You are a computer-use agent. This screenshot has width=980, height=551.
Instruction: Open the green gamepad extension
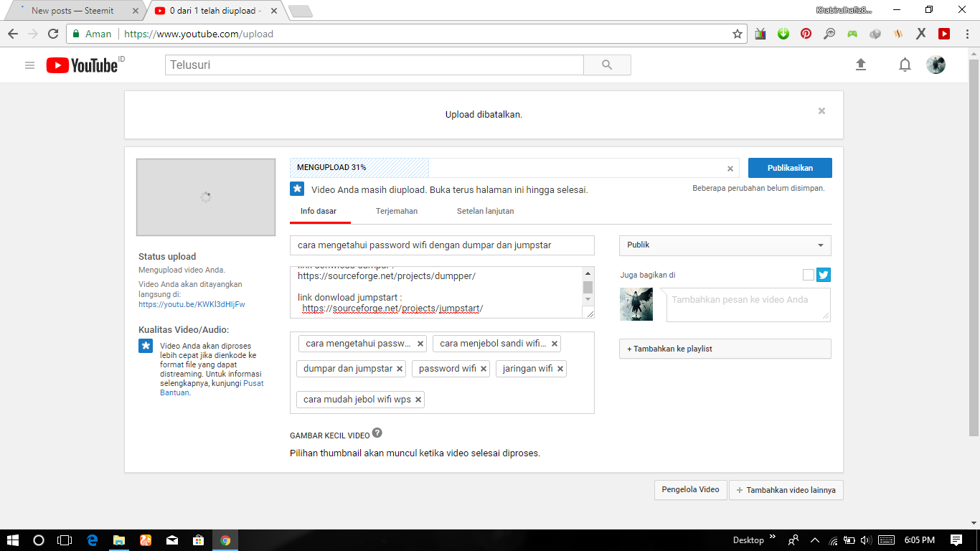click(852, 34)
